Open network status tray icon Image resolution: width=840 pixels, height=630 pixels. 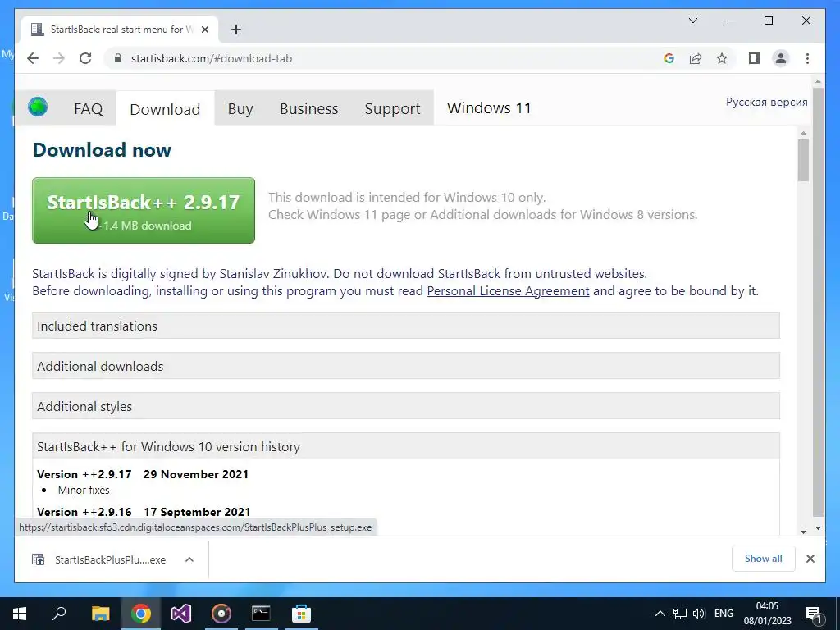(x=680, y=614)
